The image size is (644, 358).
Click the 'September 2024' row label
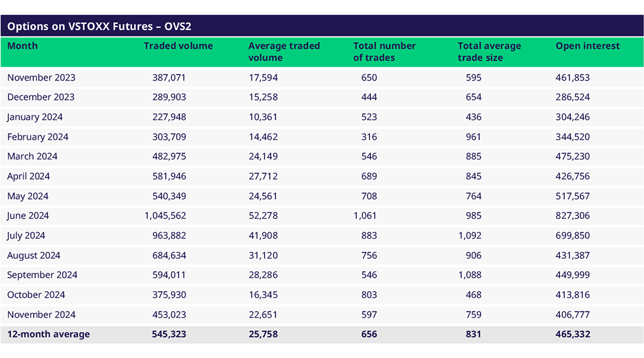(42, 275)
